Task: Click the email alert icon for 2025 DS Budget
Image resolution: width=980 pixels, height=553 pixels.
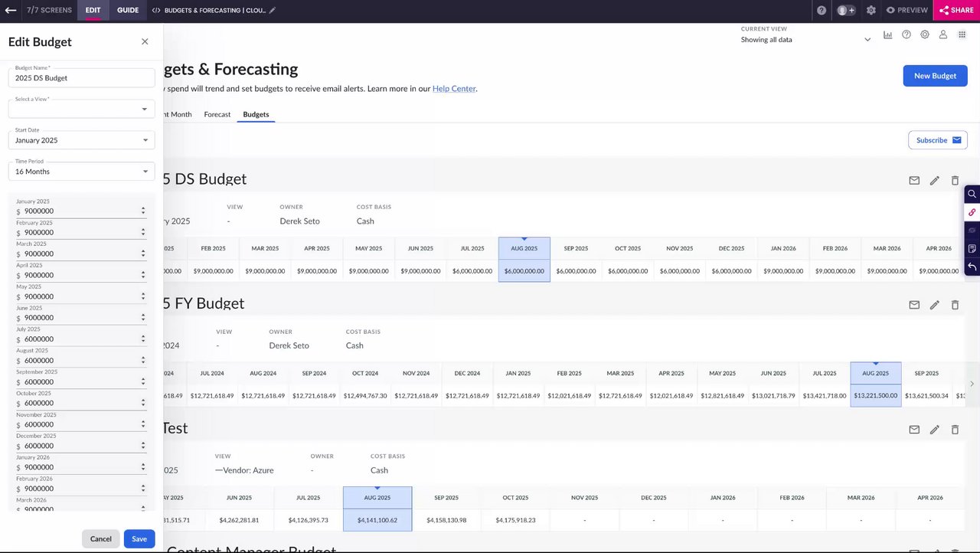Action: 914,181
